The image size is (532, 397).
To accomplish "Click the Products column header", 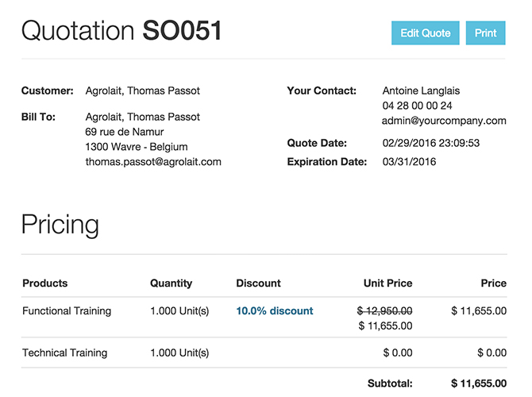I will pos(45,283).
